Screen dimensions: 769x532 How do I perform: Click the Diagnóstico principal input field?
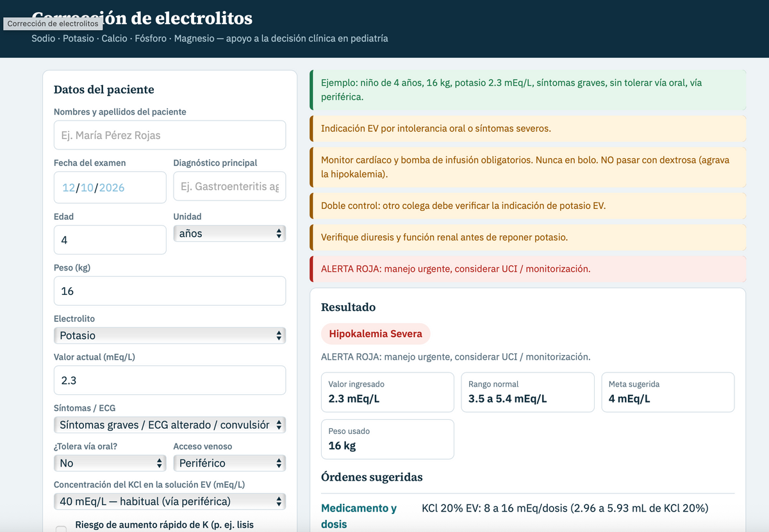[229, 187]
